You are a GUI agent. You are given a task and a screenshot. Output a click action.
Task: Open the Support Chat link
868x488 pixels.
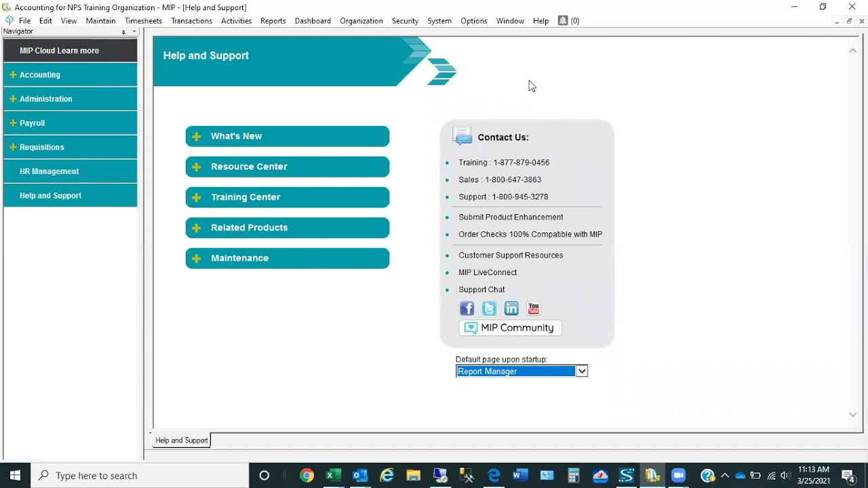(x=481, y=289)
